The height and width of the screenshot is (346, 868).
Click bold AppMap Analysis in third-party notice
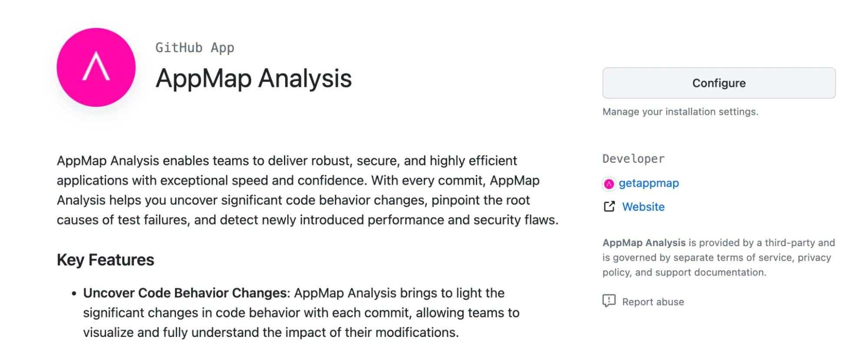644,243
